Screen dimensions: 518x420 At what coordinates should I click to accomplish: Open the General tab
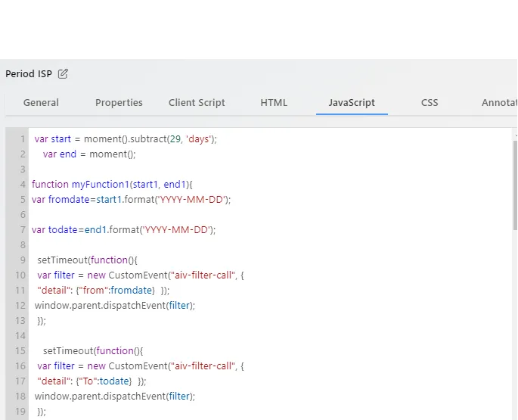[41, 102]
